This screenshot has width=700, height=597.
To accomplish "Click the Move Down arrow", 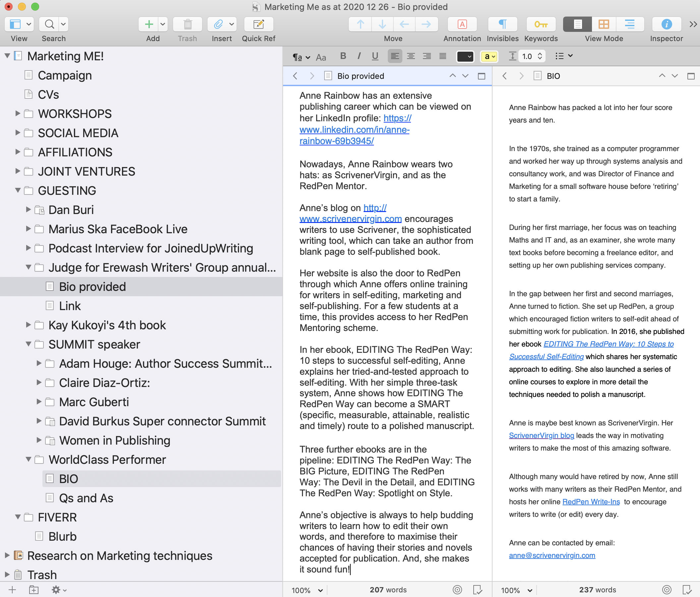I will tap(382, 24).
